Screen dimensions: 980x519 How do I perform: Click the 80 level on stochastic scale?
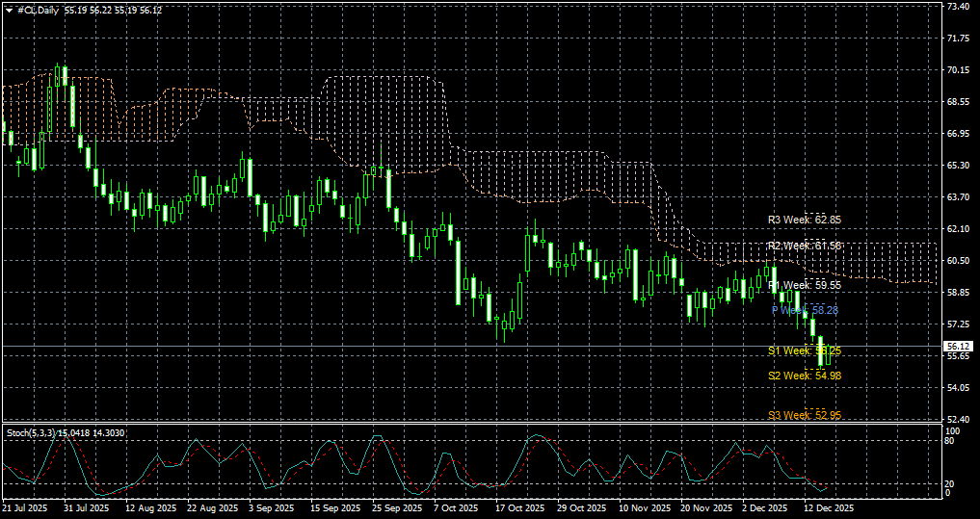coord(952,440)
